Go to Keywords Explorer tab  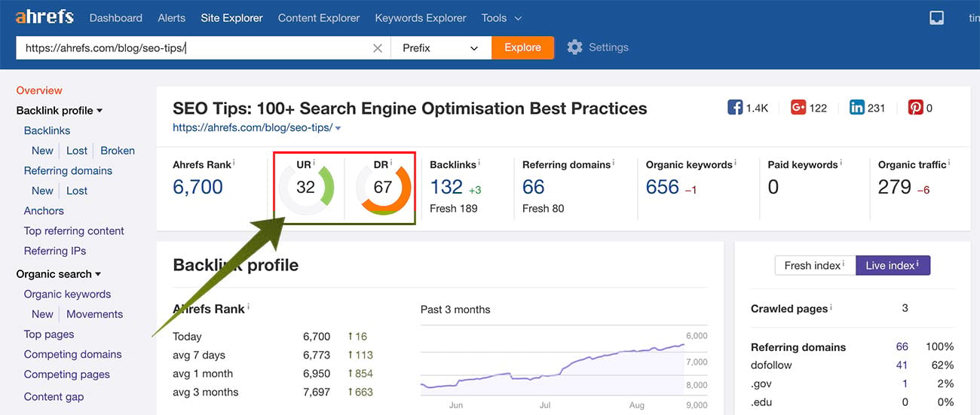tap(421, 17)
